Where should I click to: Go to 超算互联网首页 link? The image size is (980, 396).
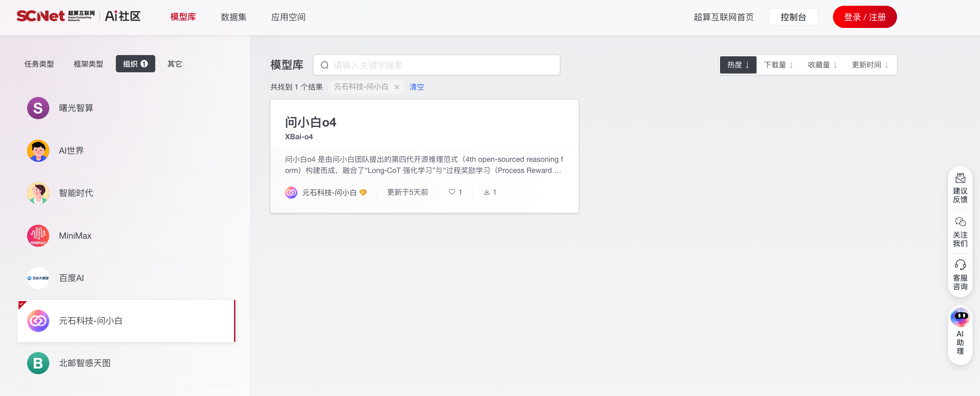(x=724, y=17)
